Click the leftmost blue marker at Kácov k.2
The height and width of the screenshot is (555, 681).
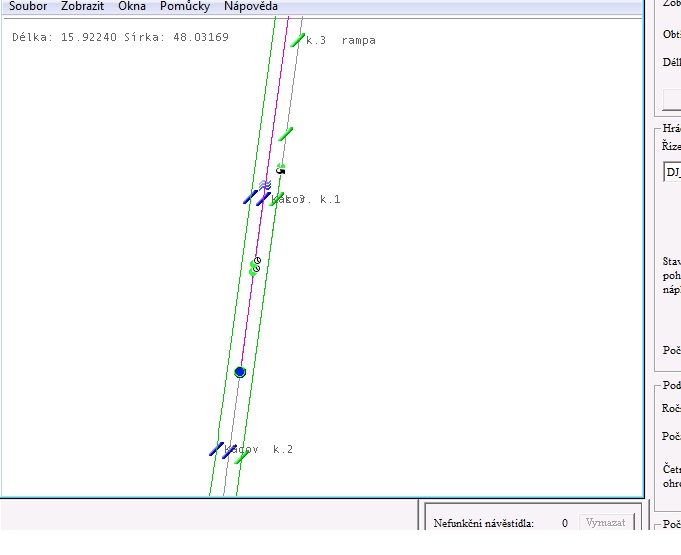pos(216,449)
